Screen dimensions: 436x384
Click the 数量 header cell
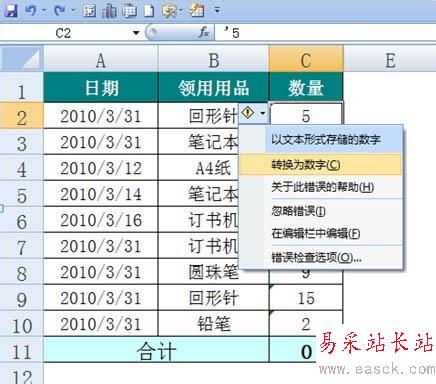point(306,87)
